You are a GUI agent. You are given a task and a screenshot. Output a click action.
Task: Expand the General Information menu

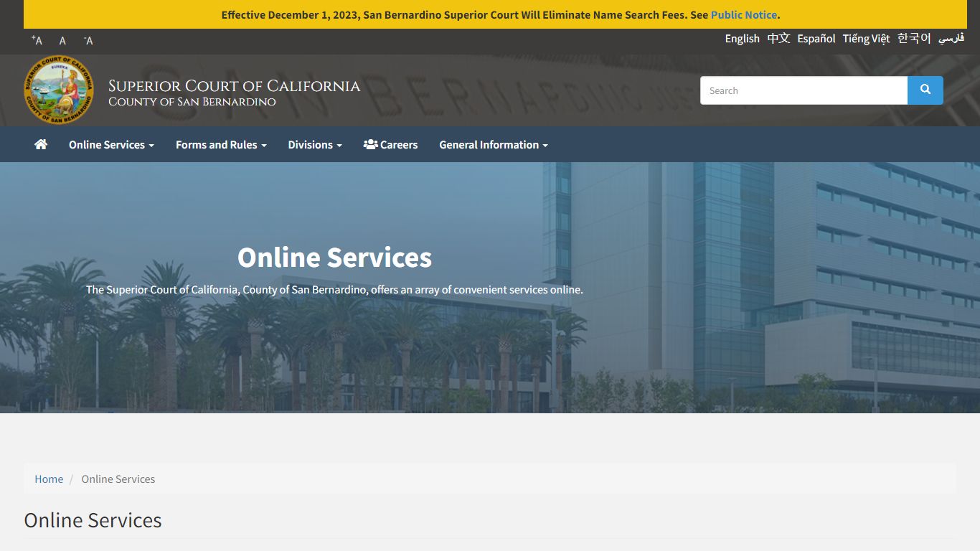(494, 144)
